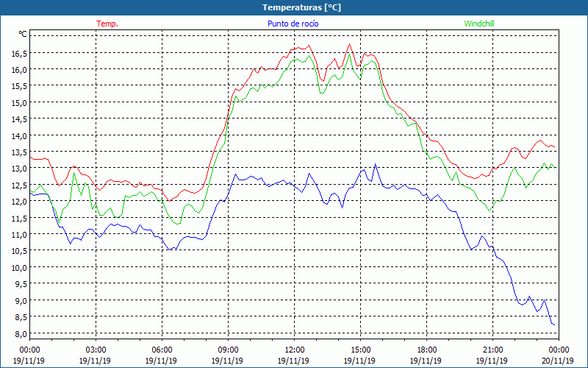
Task: Click the 10,0 y-axis value
Action: [20, 268]
